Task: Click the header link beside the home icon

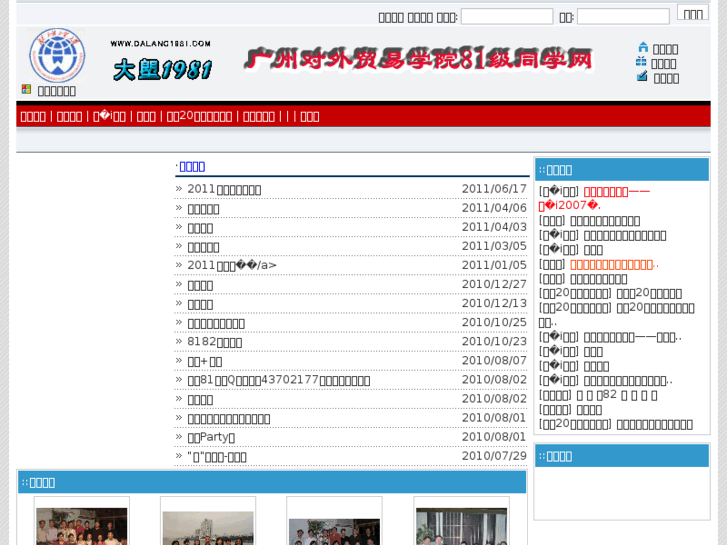Action: [x=665, y=49]
